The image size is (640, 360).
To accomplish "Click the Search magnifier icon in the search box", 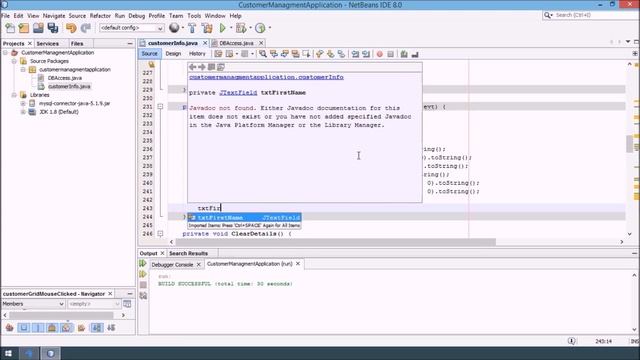I will (548, 15).
